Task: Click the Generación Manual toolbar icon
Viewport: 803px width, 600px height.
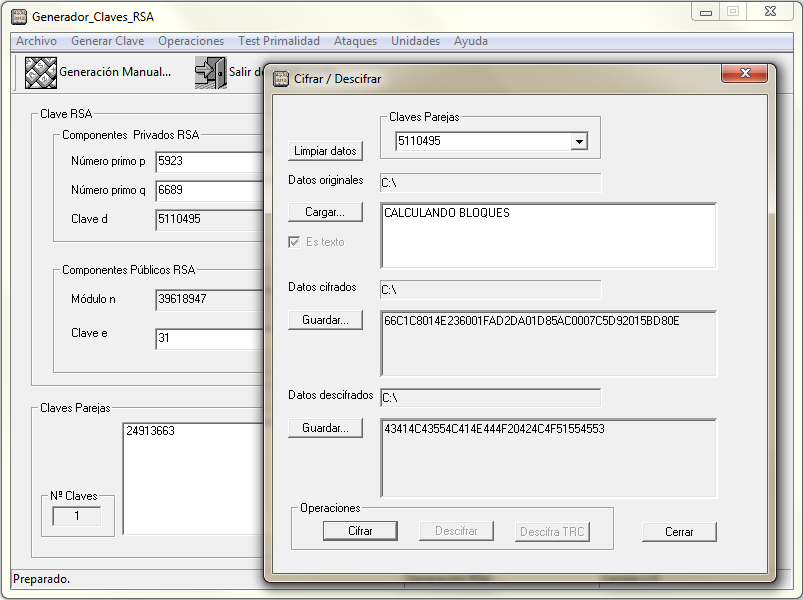Action: (x=40, y=72)
